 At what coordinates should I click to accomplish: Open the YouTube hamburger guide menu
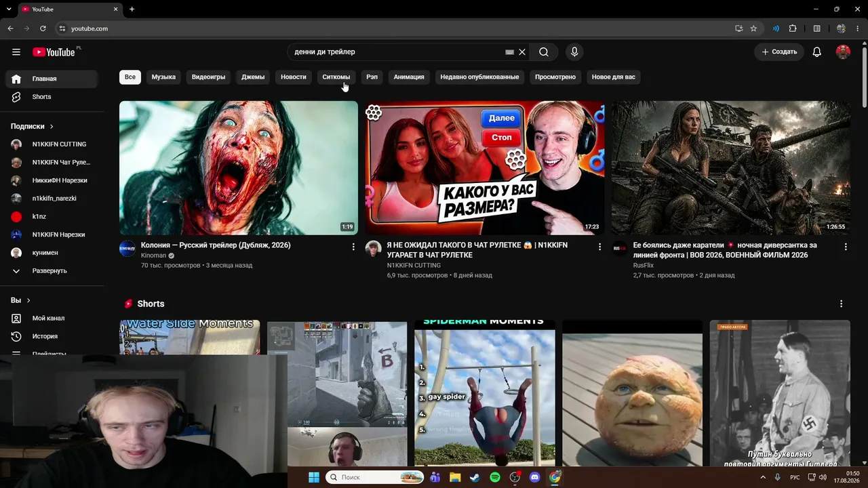pos(16,52)
